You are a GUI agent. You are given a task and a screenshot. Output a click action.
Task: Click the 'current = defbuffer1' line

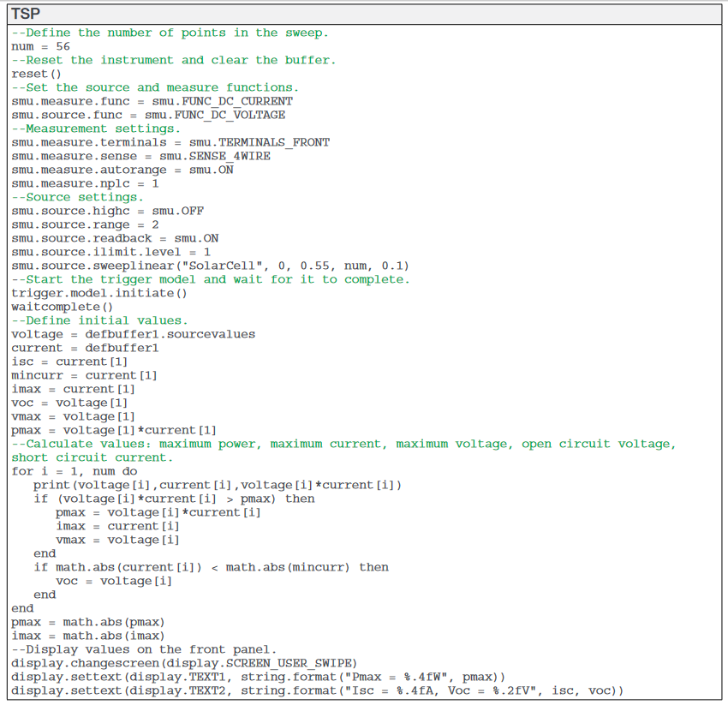pos(85,349)
